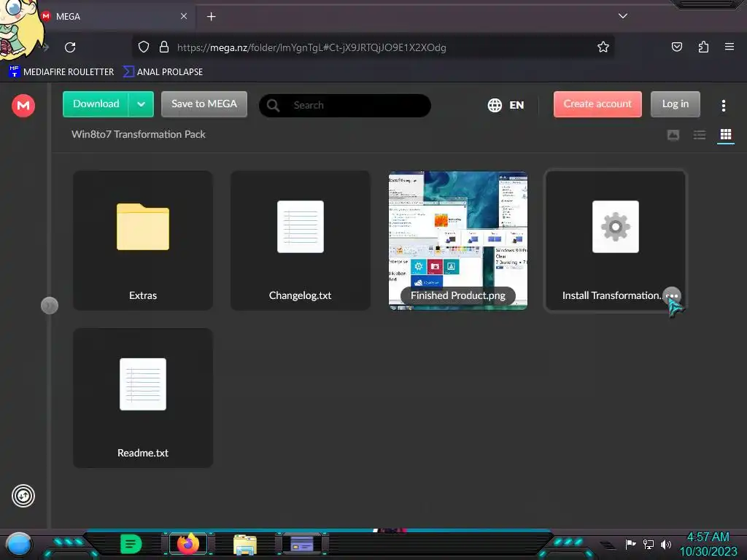
Task: Open the green chat app in taskbar
Action: (x=131, y=544)
